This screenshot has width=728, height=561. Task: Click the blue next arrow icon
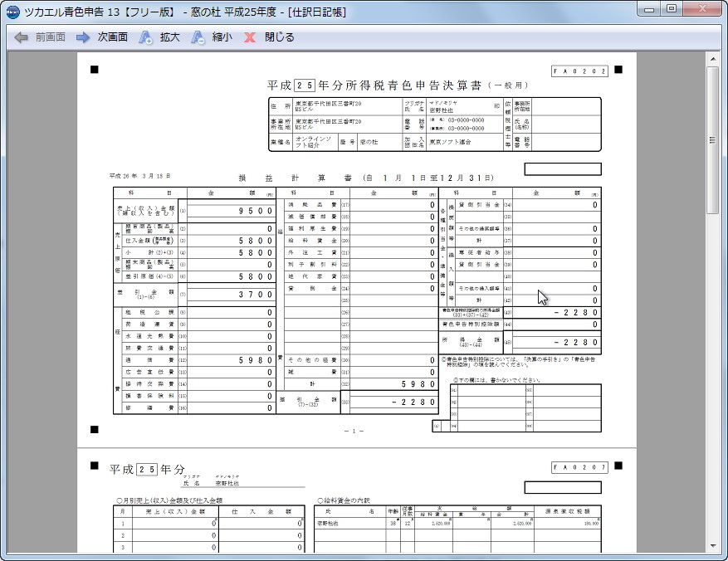83,37
